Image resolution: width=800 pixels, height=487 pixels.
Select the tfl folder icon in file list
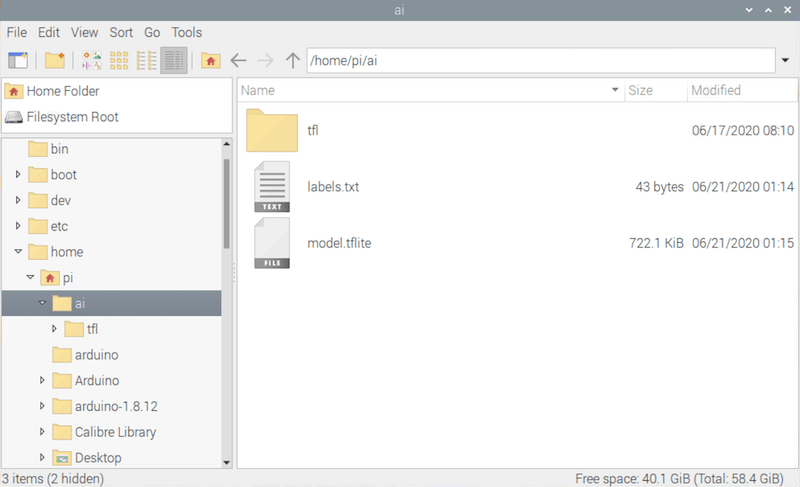click(x=272, y=131)
